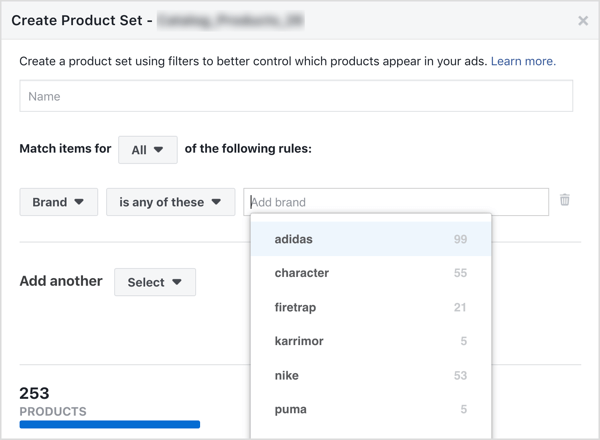Choose character from the brand list

(371, 273)
